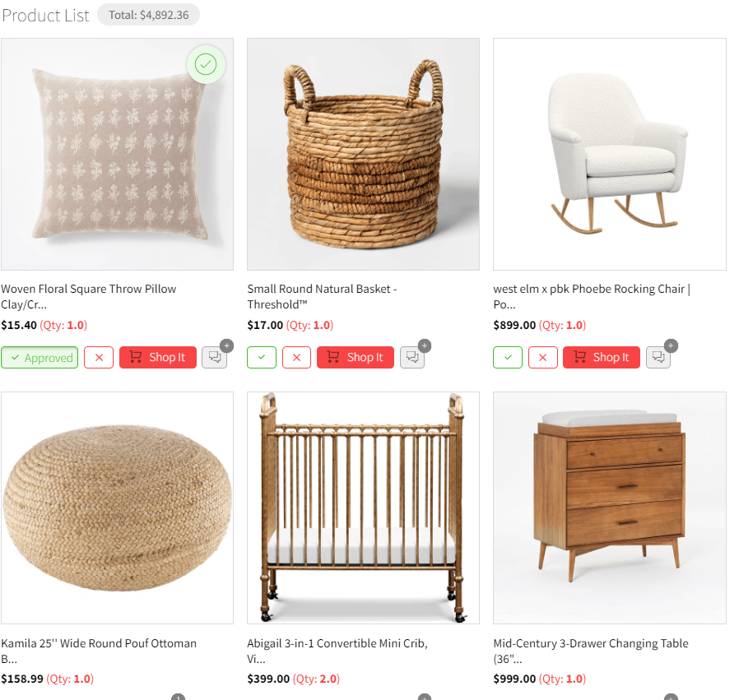Shop It for the Phoebe Rocking Chair
This screenshot has height=700, width=739.
pyautogui.click(x=602, y=358)
